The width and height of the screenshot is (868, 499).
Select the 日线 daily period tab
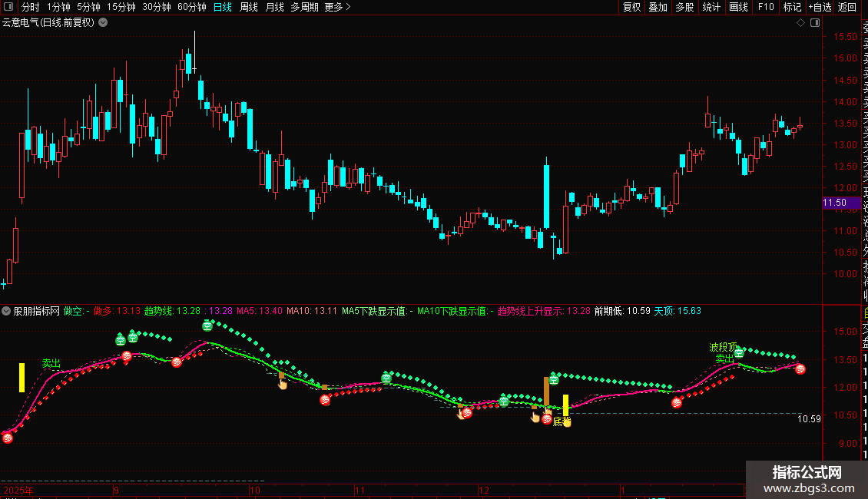click(x=223, y=7)
